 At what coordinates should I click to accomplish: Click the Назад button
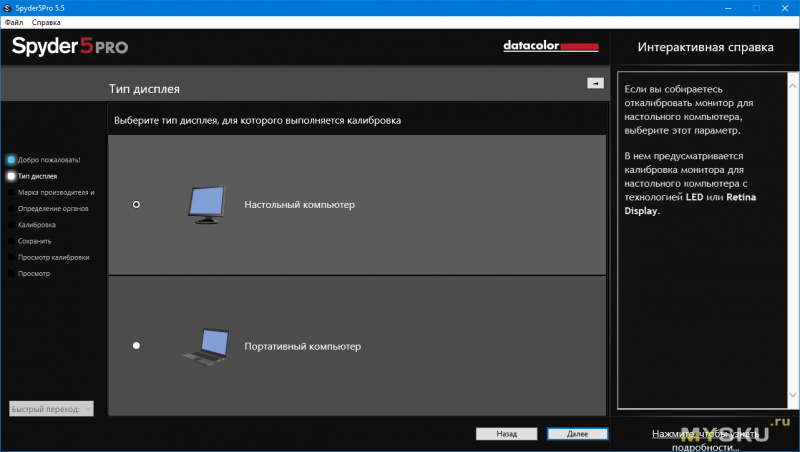507,434
